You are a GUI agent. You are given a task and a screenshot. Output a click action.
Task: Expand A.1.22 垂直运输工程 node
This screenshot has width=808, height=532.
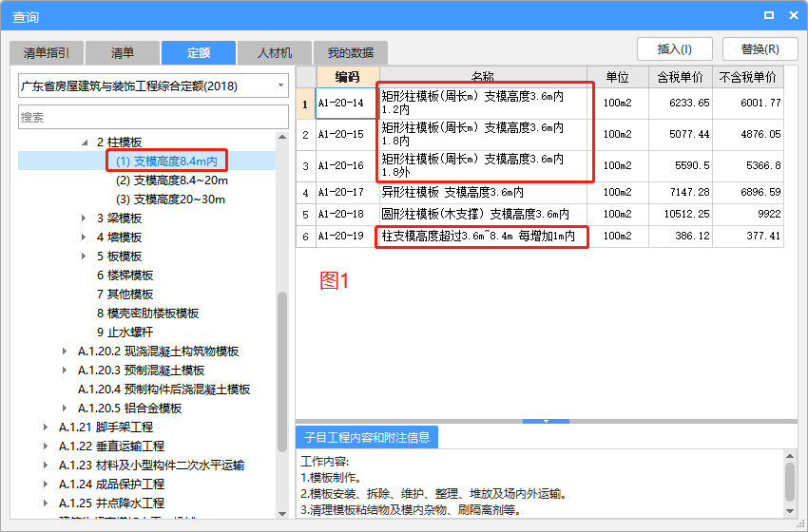[x=46, y=446]
